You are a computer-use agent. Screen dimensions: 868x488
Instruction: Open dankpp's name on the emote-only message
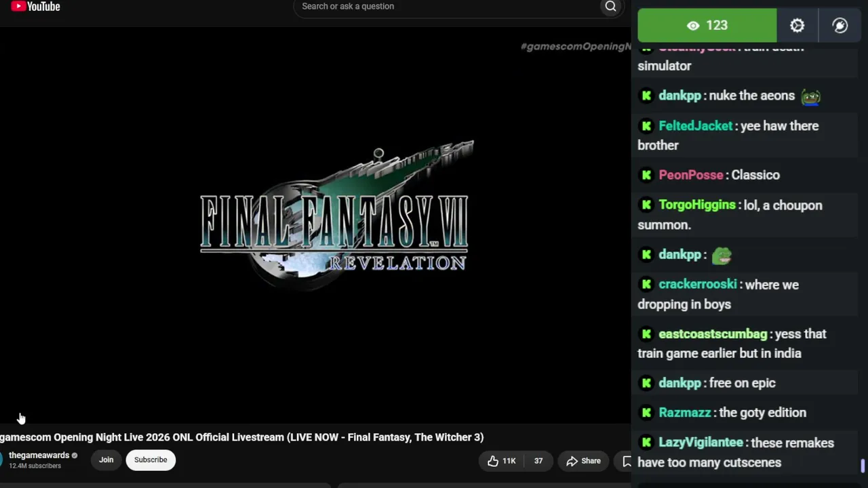tap(679, 255)
